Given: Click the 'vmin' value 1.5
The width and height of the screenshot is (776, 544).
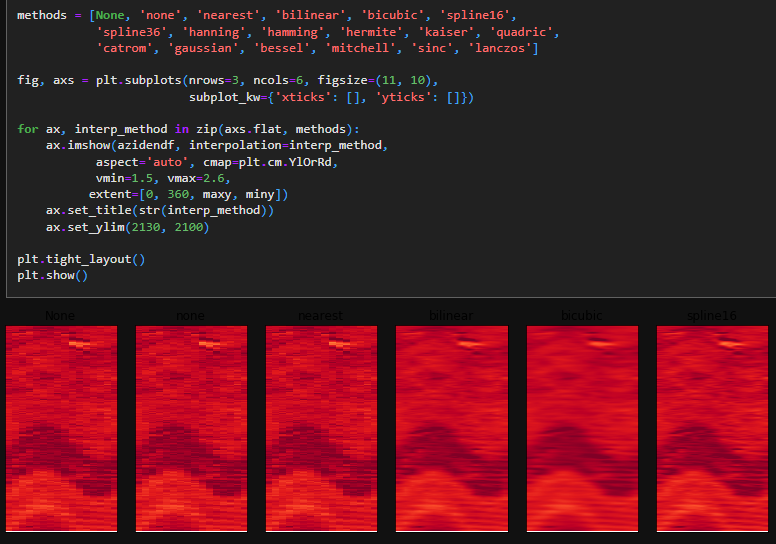Looking at the screenshot, I should click(142, 178).
